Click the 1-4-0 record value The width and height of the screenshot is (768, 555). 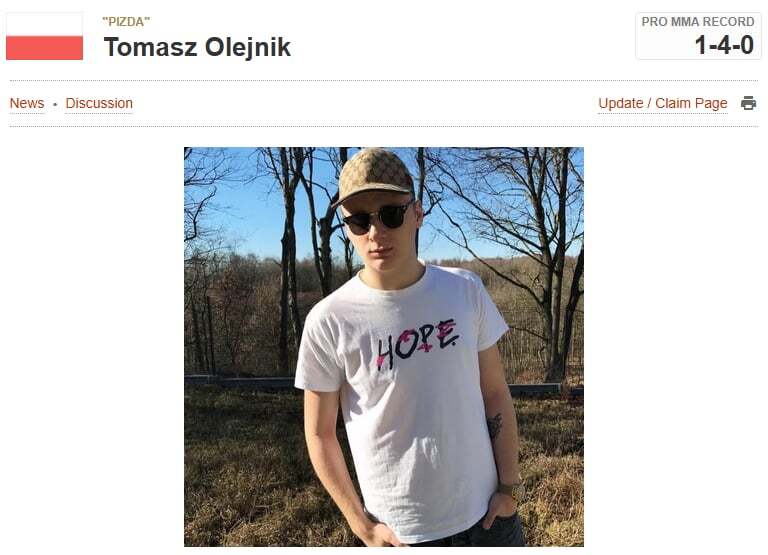pyautogui.click(x=724, y=45)
